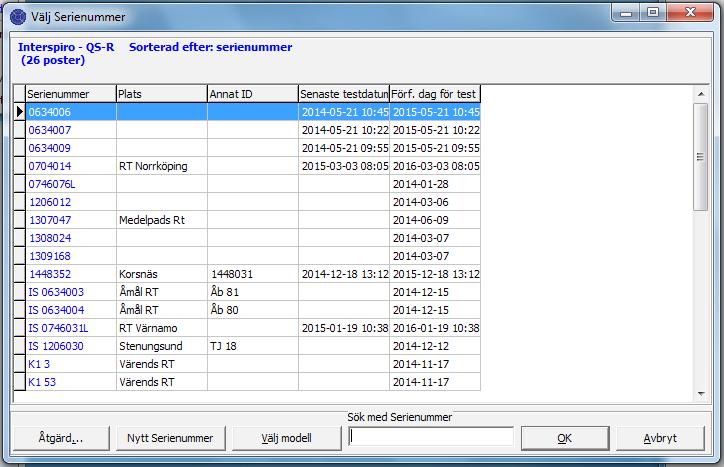This screenshot has height=467, width=724.
Task: Sort by Förf. dag för test header
Action: pyautogui.click(x=435, y=94)
